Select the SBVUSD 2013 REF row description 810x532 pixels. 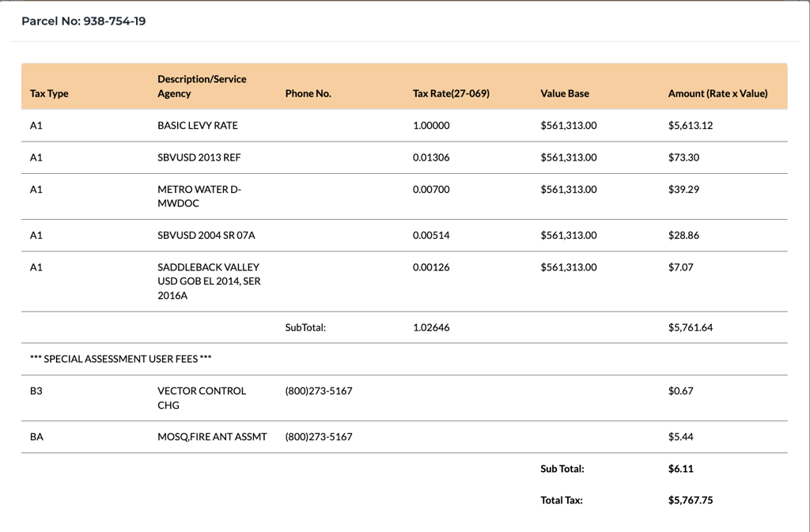[199, 157]
